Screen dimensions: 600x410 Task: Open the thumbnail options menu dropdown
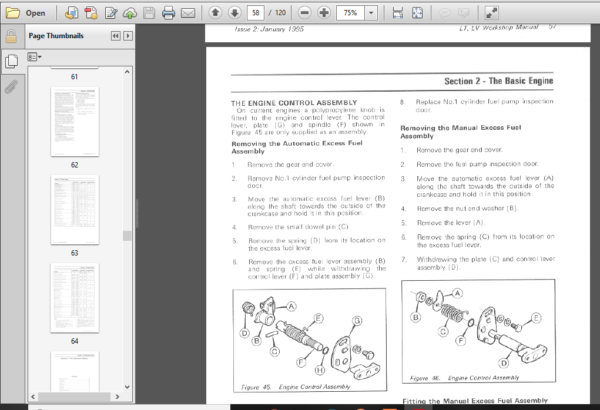pos(34,57)
